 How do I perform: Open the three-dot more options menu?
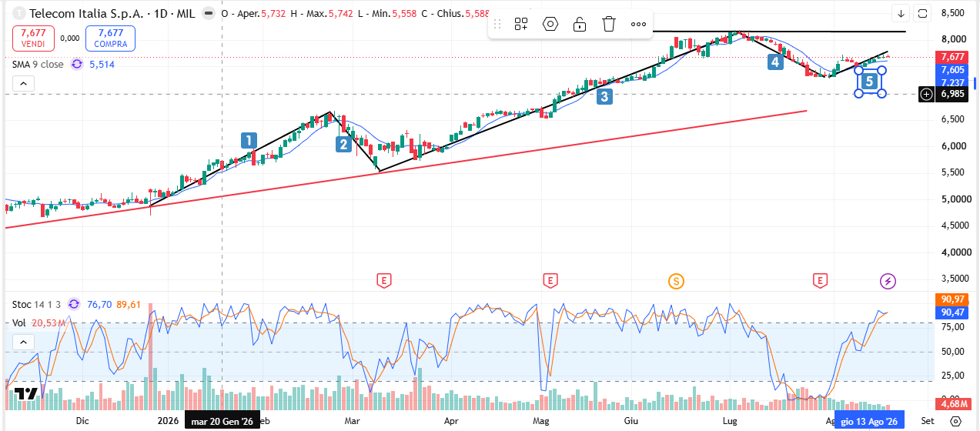pyautogui.click(x=638, y=24)
